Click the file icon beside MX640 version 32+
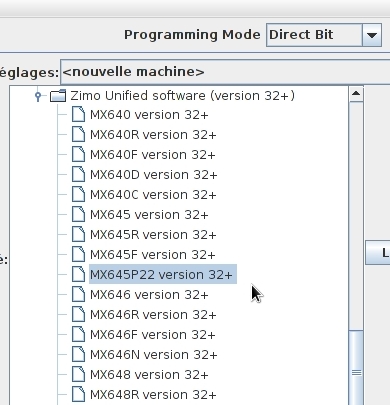 [x=78, y=114]
